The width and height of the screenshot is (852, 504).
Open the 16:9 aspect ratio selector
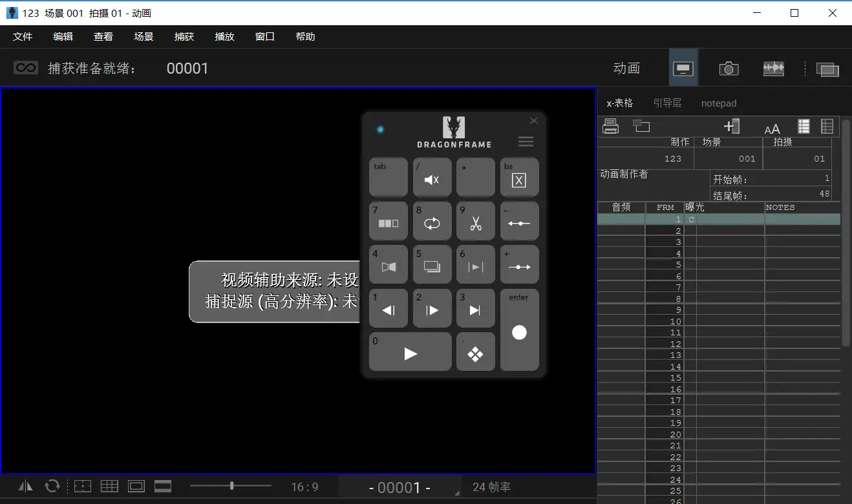[304, 487]
